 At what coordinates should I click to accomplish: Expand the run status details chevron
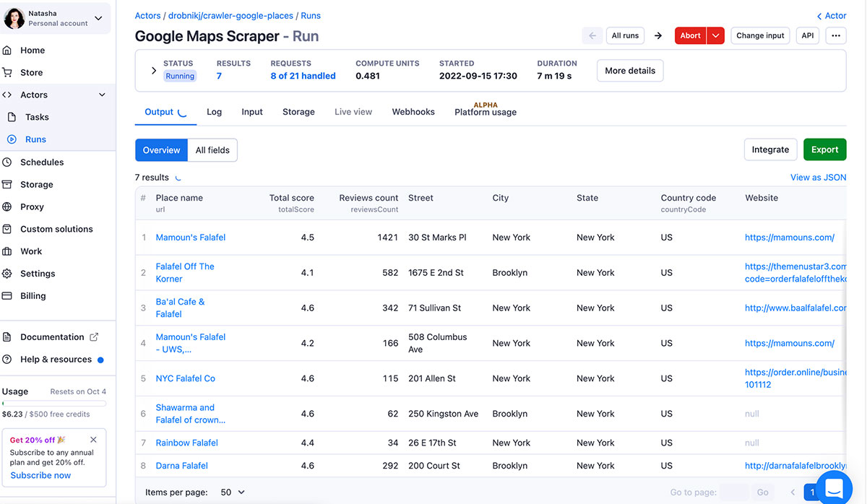pyautogui.click(x=153, y=71)
